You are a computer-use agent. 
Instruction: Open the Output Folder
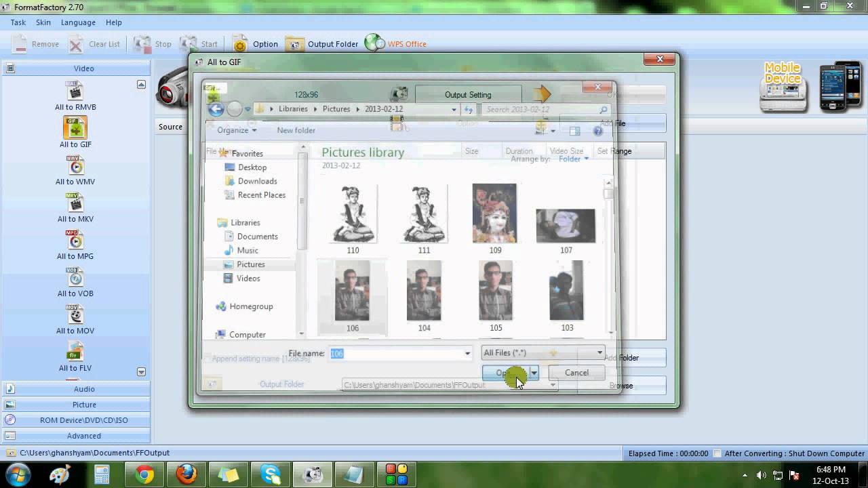[322, 44]
